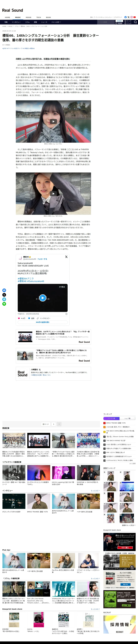Open HOME top tab
138x644 pixels.
[x=8, y=17]
